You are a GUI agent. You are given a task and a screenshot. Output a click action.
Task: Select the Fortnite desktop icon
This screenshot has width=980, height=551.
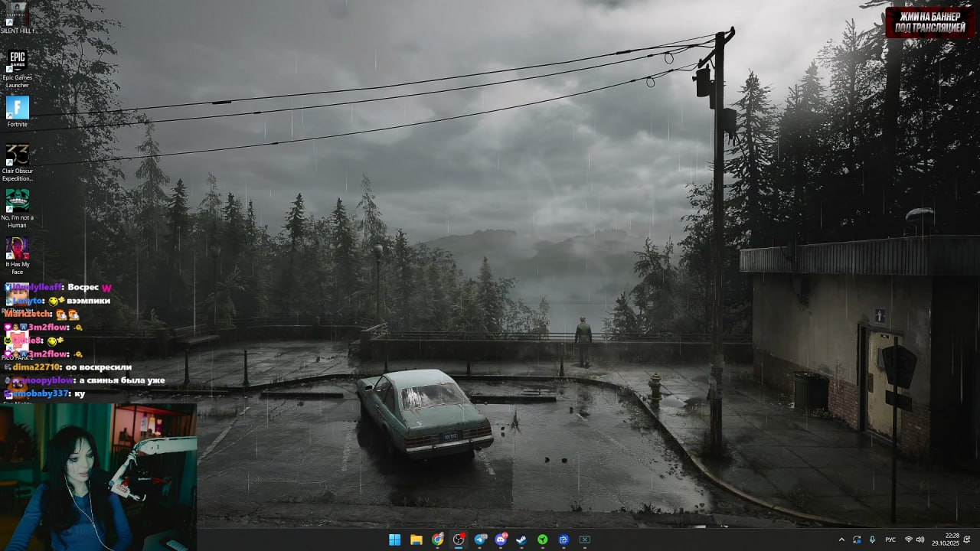(x=17, y=112)
